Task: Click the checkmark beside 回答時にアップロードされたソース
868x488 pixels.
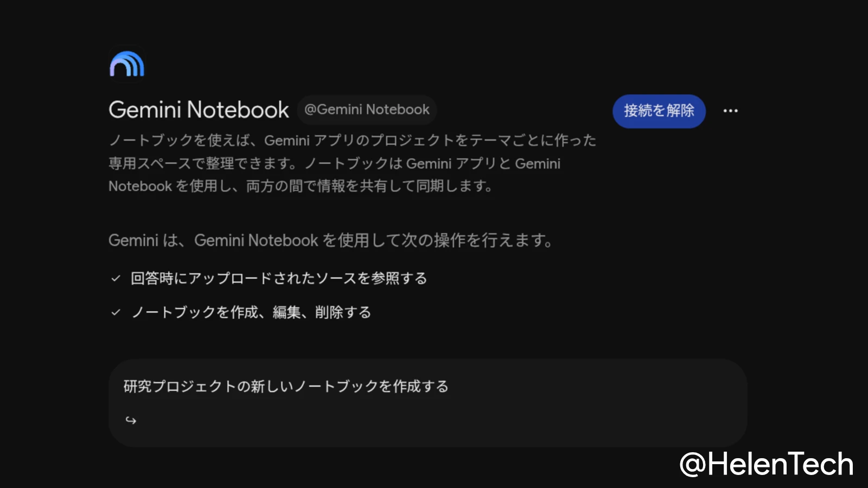Action: point(116,279)
